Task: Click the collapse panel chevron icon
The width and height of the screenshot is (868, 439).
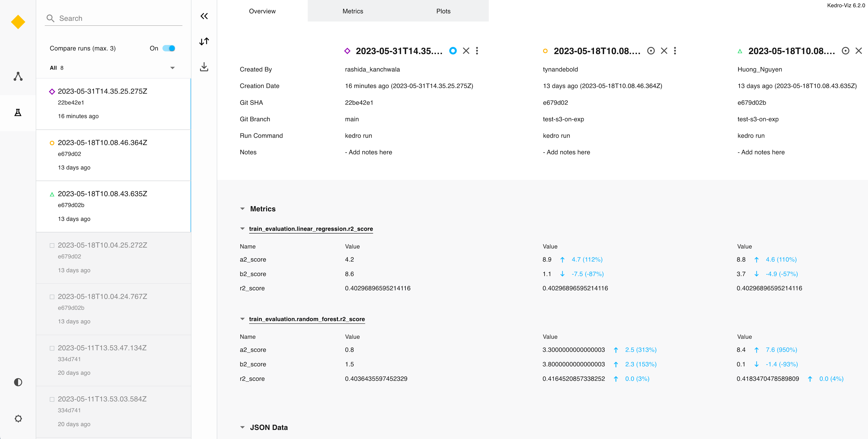Action: click(204, 16)
